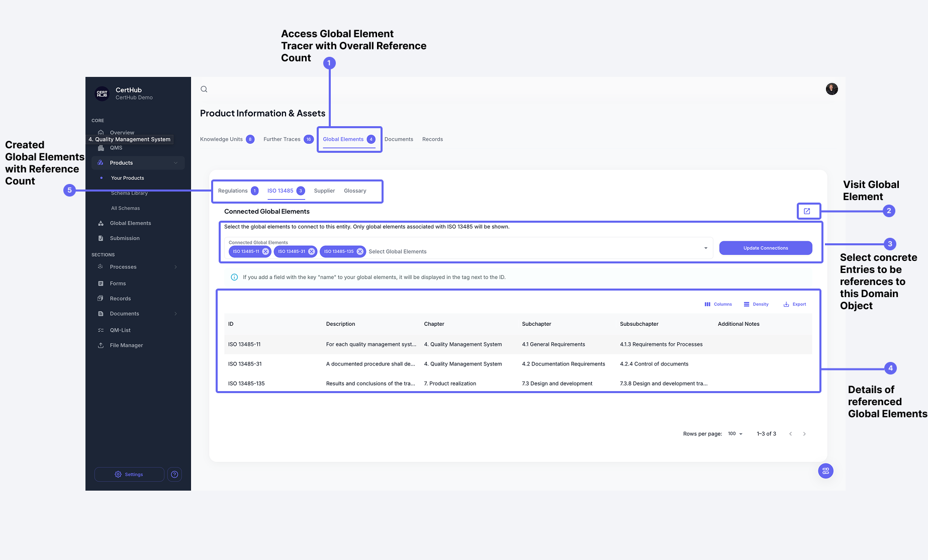
Task: Expand the Connected Global Elements dropdown arrow
Action: tap(706, 248)
